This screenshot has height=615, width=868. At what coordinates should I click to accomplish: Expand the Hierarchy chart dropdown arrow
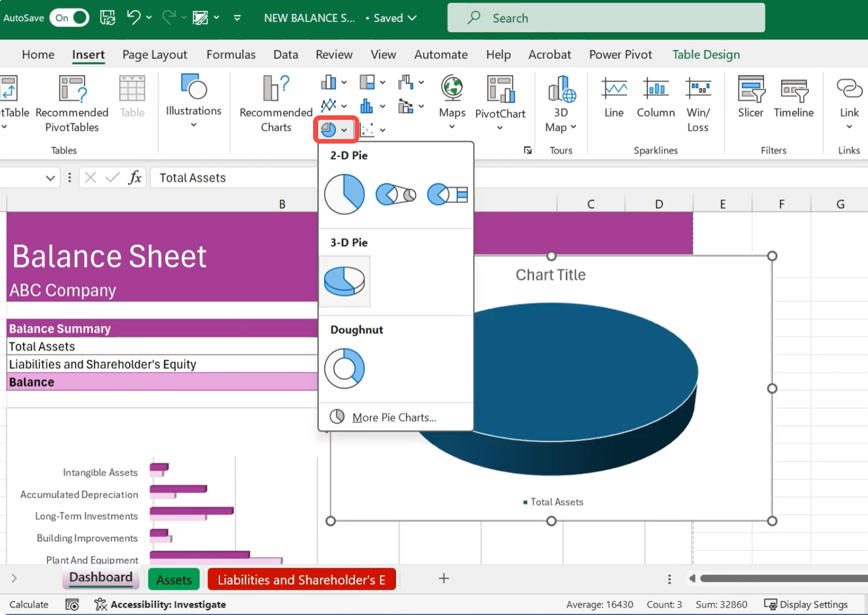coord(383,83)
